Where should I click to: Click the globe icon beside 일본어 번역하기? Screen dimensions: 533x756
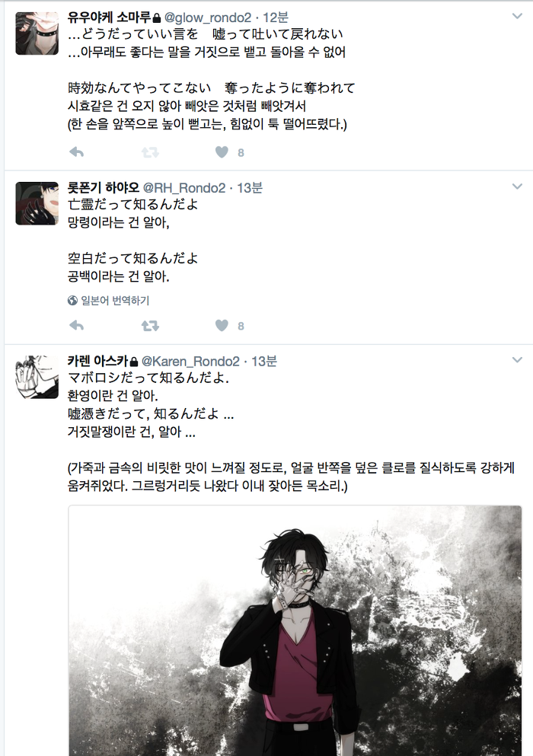point(72,301)
